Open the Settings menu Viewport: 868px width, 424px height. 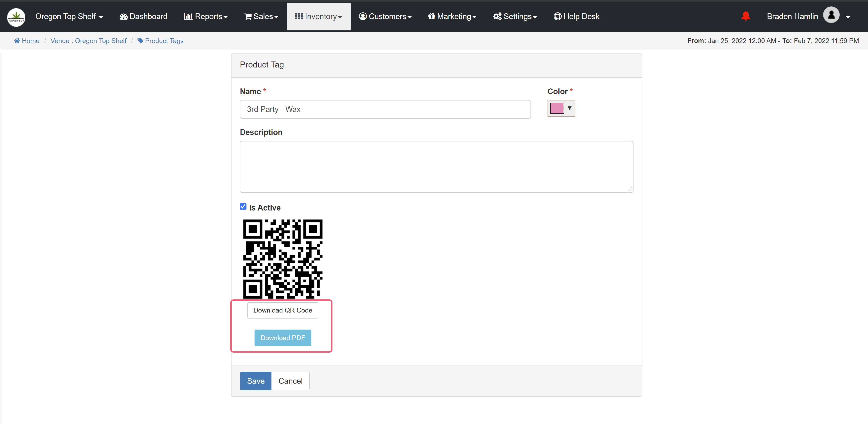coord(515,17)
